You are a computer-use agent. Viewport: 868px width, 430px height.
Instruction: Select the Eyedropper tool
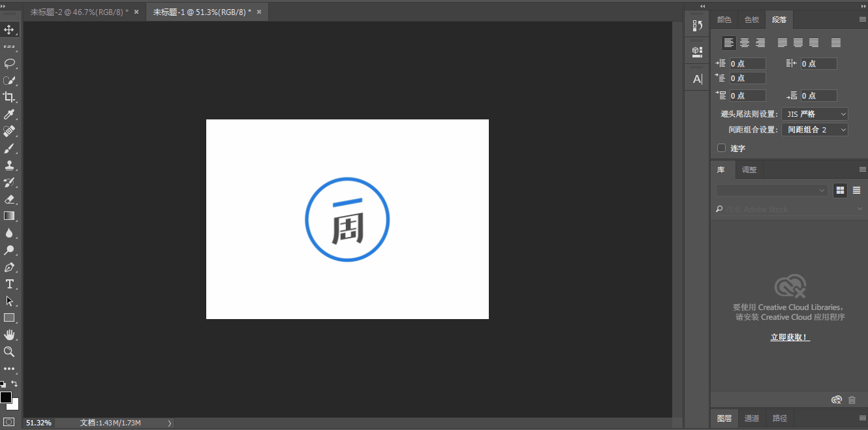[9, 115]
